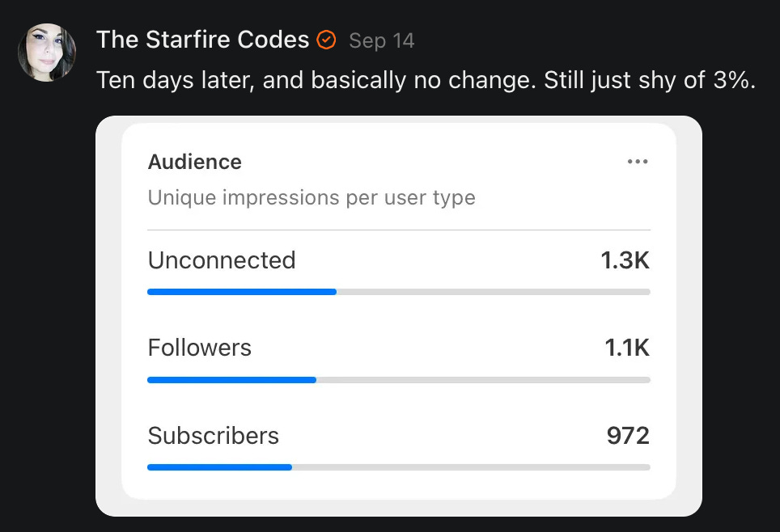This screenshot has height=532, width=780.
Task: Click the gray unfilled part of Unconnected bar
Action: click(494, 292)
